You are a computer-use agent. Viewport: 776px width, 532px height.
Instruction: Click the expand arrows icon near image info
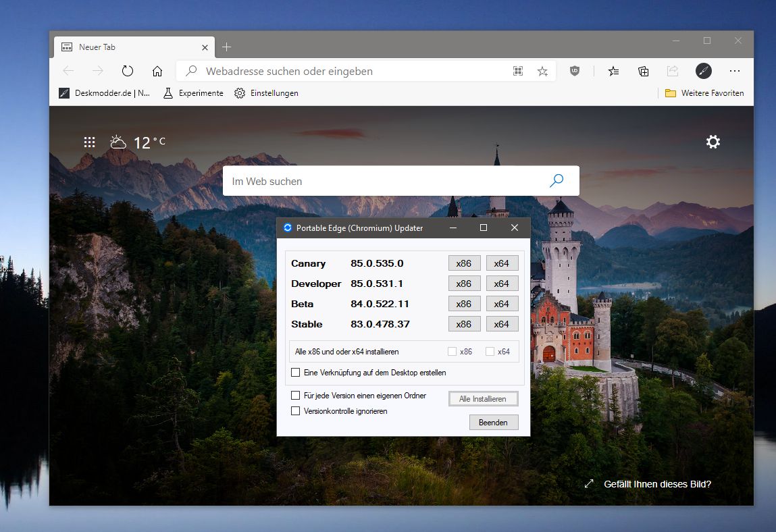588,484
